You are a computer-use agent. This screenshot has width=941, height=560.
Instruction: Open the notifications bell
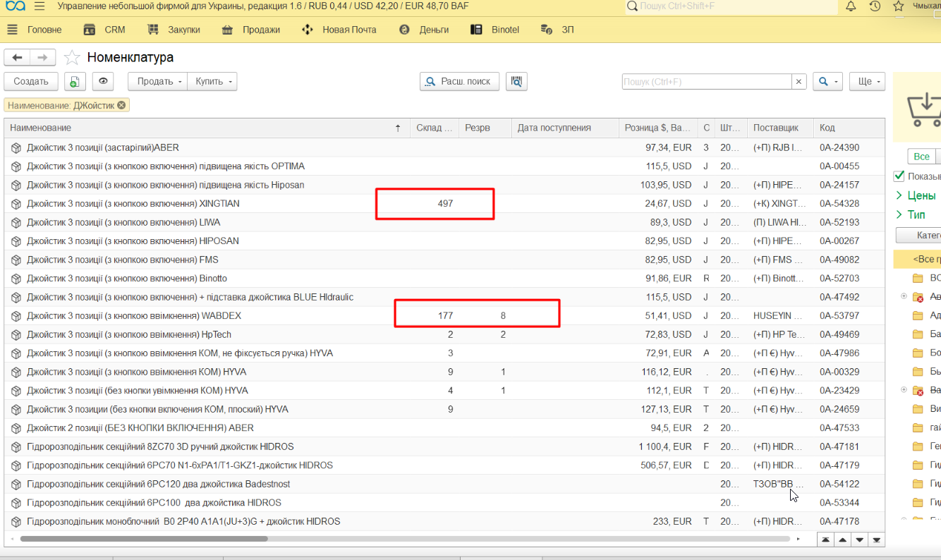click(851, 6)
